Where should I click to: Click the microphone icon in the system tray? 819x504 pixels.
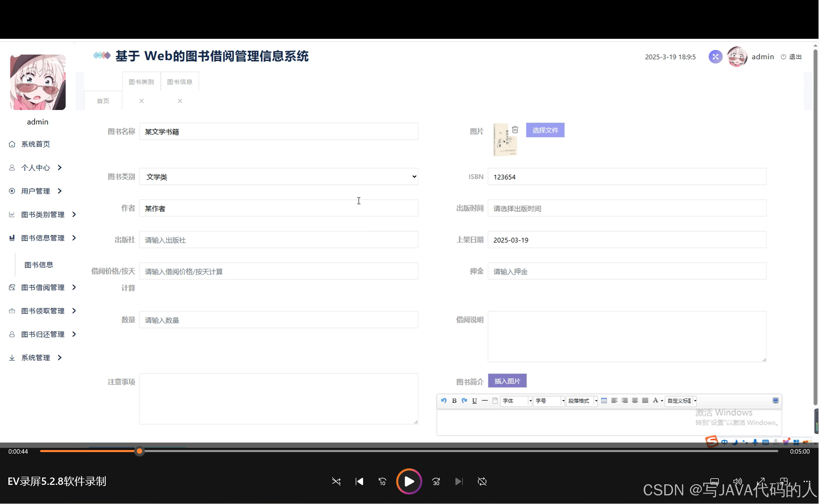755,442
